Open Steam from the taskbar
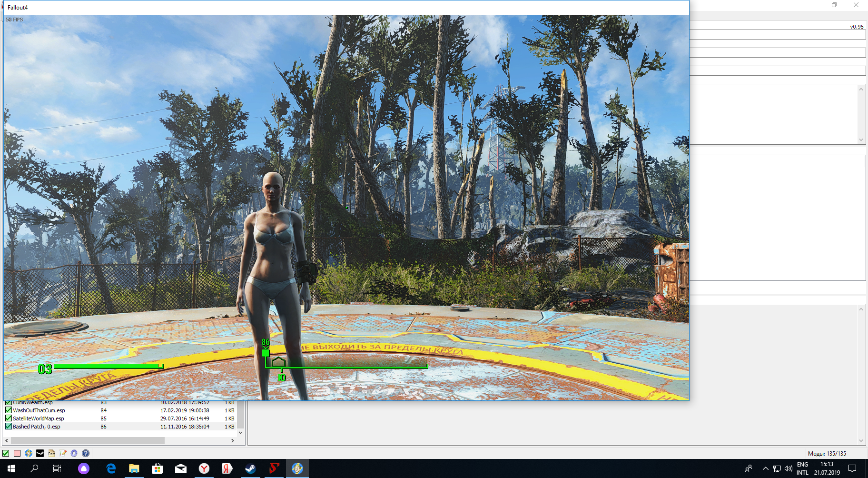The width and height of the screenshot is (868, 478). coord(250,468)
